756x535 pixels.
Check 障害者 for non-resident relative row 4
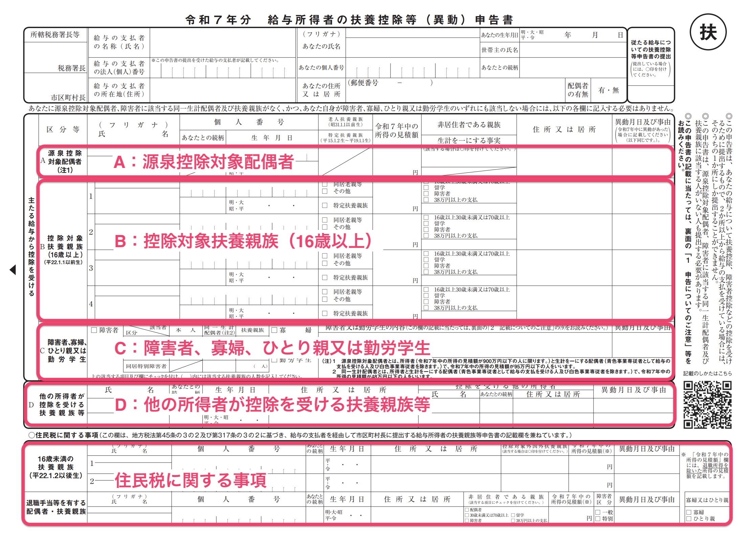pos(426,302)
